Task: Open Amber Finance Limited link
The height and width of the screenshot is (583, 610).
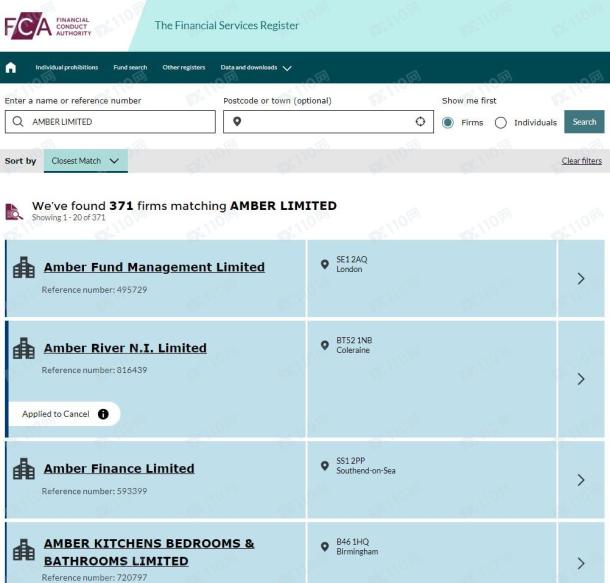Action: pyautogui.click(x=119, y=469)
